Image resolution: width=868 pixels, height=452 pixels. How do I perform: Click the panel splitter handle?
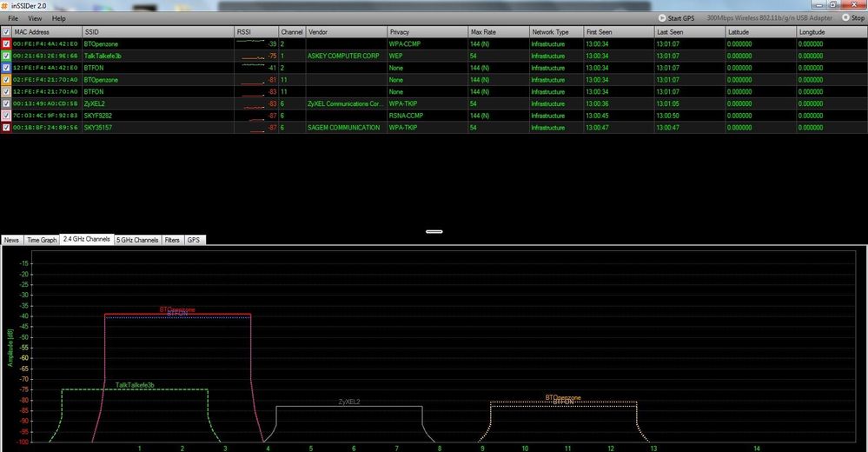[434, 231]
